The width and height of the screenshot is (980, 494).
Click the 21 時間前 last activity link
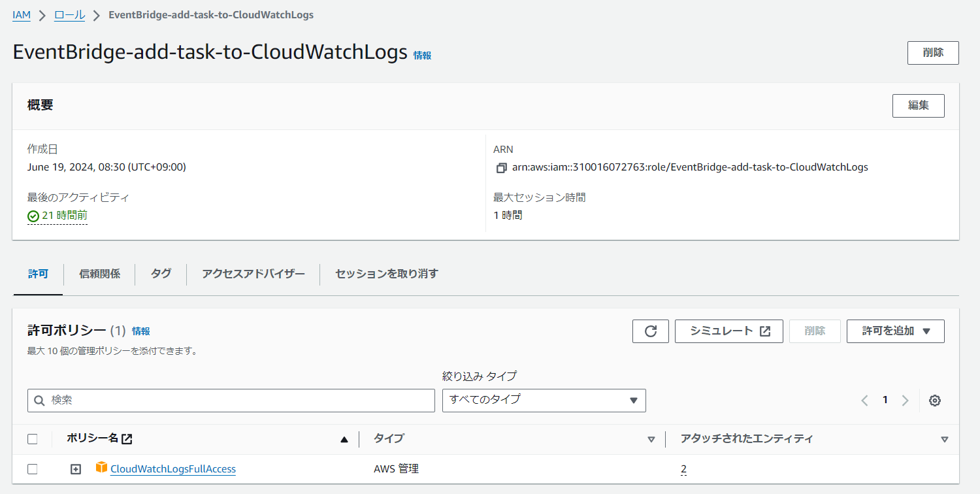point(65,216)
